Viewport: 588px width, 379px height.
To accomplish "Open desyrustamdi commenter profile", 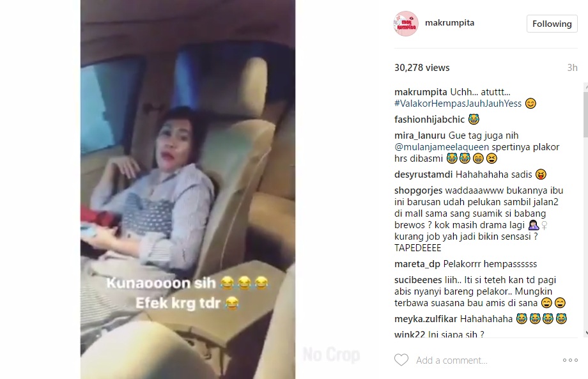I will coord(423,174).
